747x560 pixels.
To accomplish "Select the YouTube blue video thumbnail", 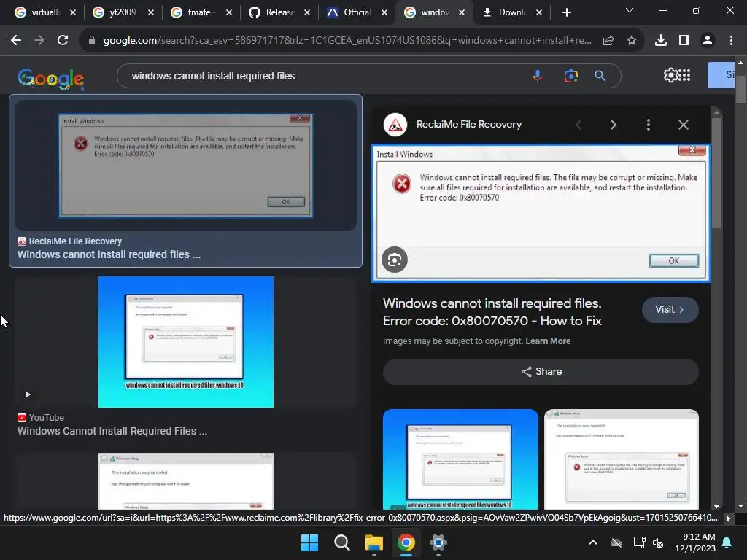I will (186, 342).
